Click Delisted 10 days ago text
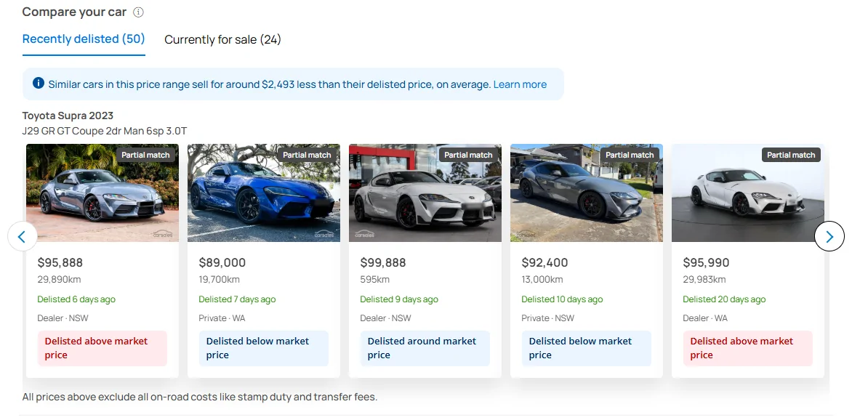 (562, 299)
